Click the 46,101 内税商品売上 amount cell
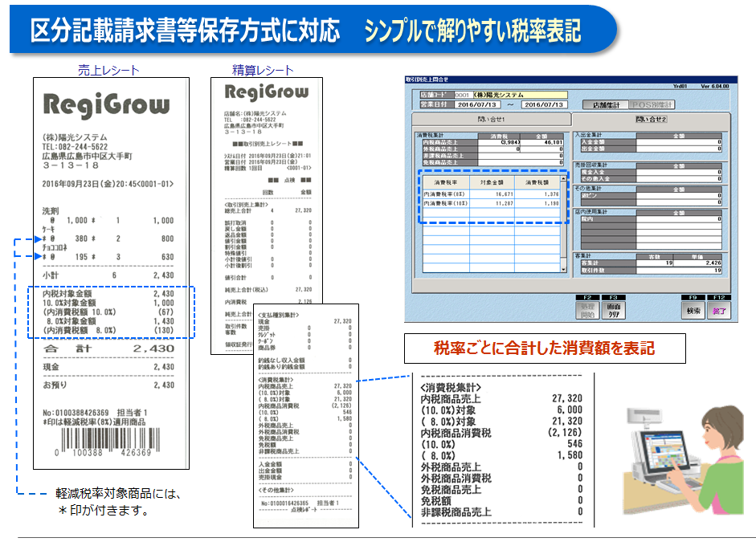 tap(542, 143)
